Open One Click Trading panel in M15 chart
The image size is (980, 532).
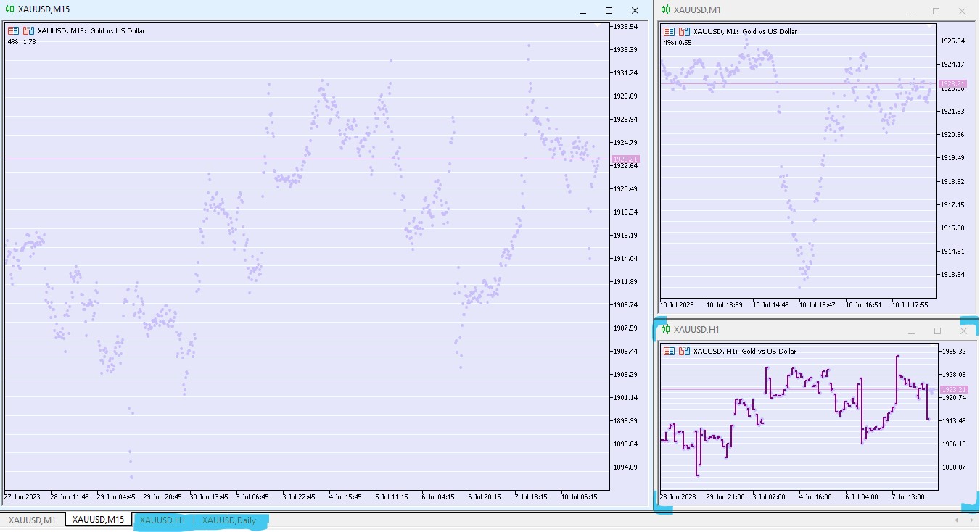pyautogui.click(x=13, y=31)
